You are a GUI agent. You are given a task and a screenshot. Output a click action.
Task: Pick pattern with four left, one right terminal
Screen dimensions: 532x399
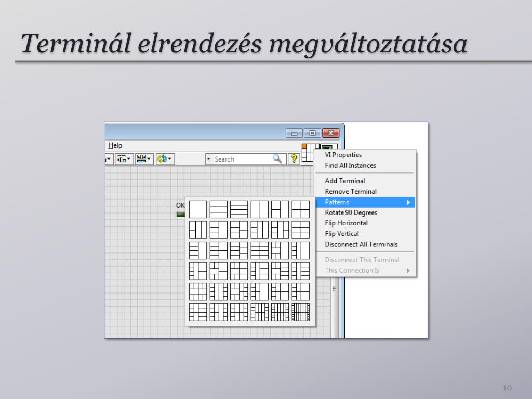click(x=198, y=250)
